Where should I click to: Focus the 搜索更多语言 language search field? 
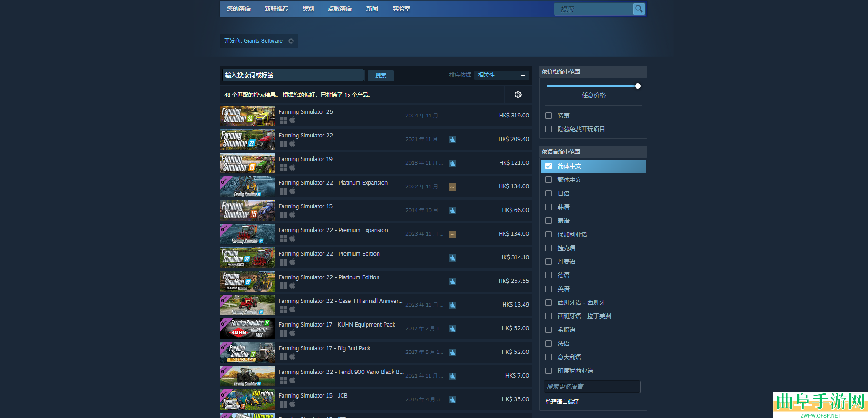[x=591, y=387]
